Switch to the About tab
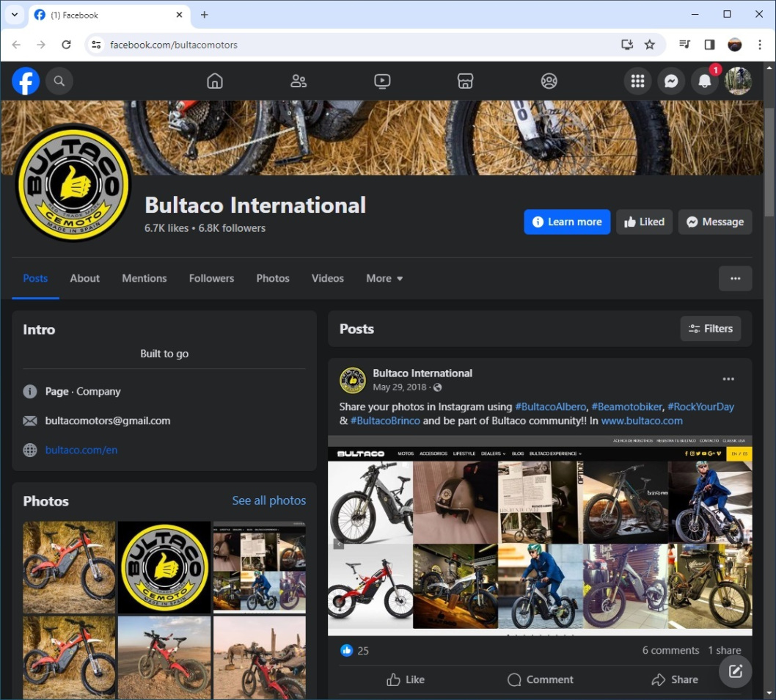This screenshot has width=776, height=700. pos(84,278)
